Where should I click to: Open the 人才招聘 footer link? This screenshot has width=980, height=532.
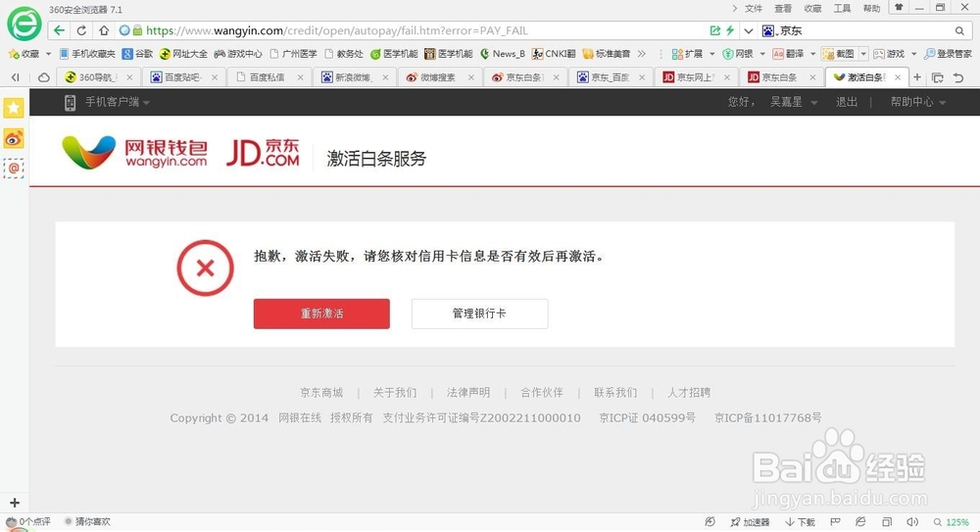point(689,393)
